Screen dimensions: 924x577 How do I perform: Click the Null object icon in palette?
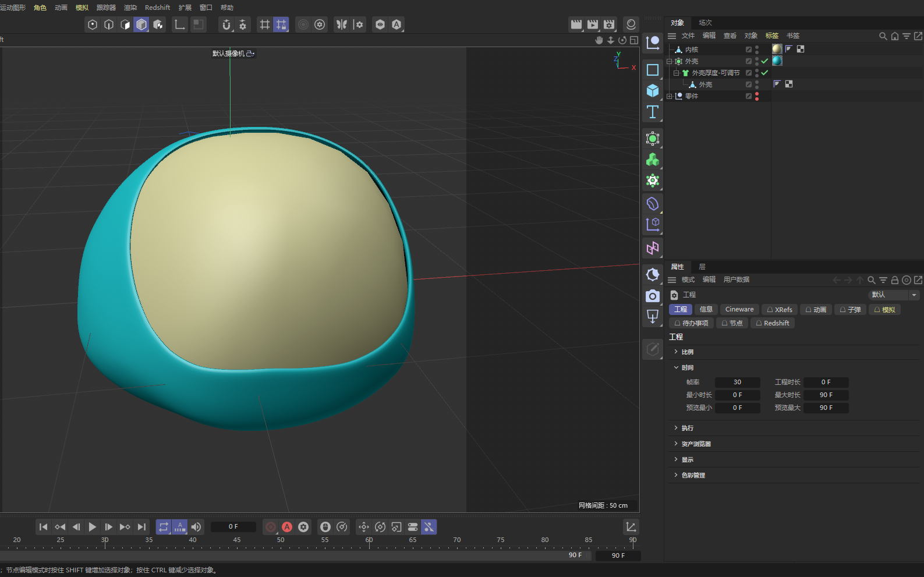[x=653, y=43]
